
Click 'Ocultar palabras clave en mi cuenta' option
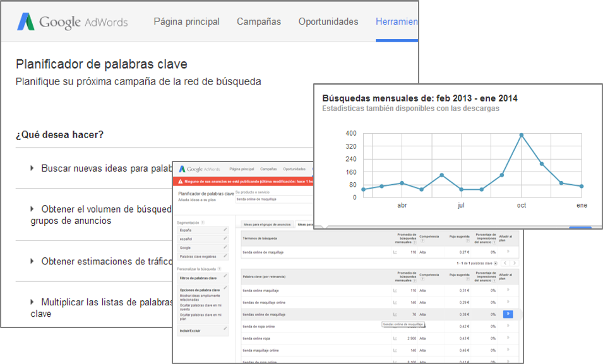(200, 307)
